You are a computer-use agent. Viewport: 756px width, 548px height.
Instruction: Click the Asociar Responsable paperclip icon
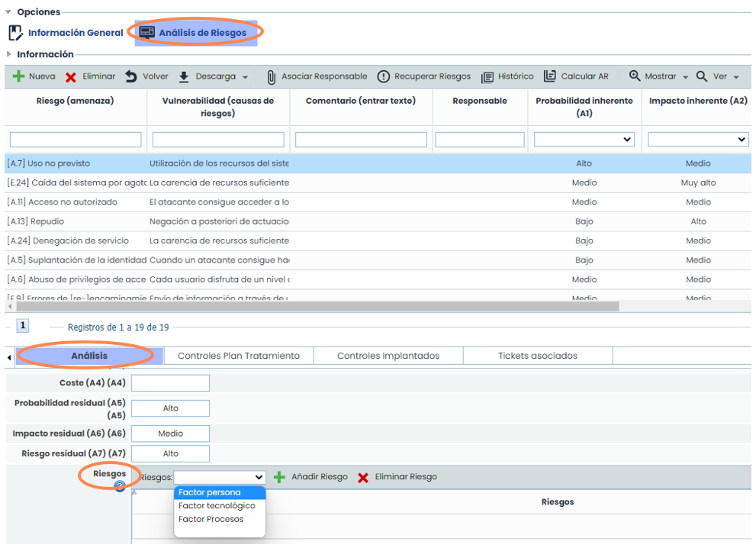[x=272, y=77]
